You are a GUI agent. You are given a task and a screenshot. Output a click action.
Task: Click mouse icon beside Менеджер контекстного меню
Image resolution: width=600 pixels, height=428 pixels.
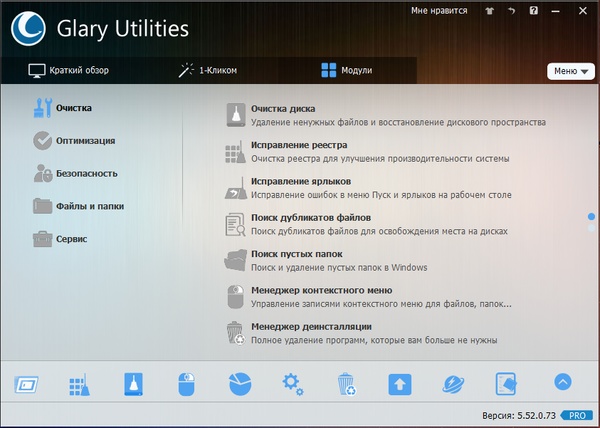(235, 296)
